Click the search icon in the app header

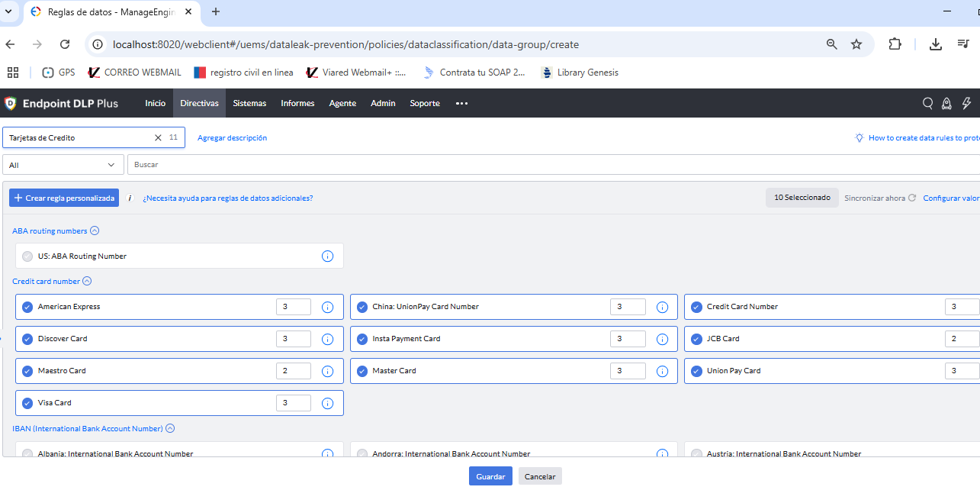[927, 103]
